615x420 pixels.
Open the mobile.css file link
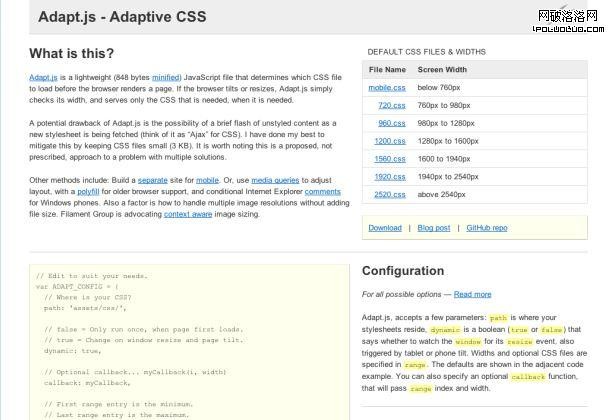[387, 88]
